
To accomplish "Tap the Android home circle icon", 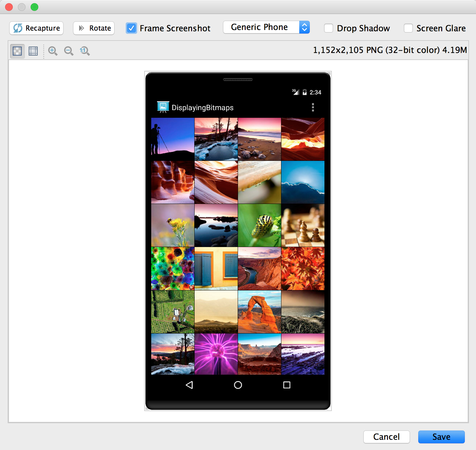I will tap(238, 385).
